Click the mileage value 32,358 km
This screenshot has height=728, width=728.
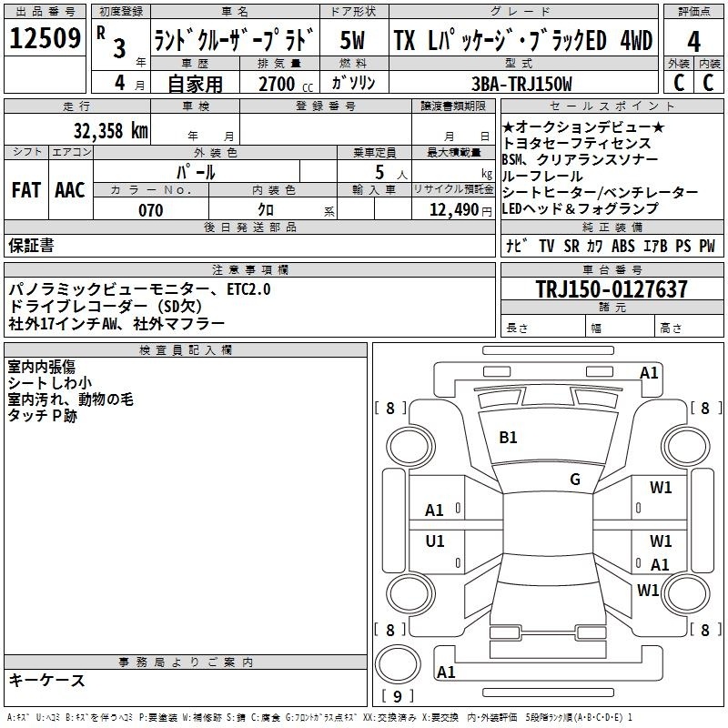109,130
